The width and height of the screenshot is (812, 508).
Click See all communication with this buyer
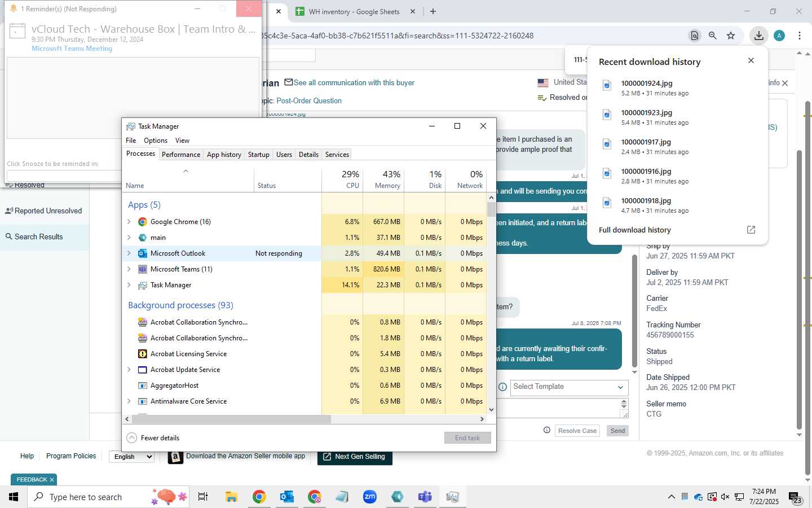click(x=354, y=82)
